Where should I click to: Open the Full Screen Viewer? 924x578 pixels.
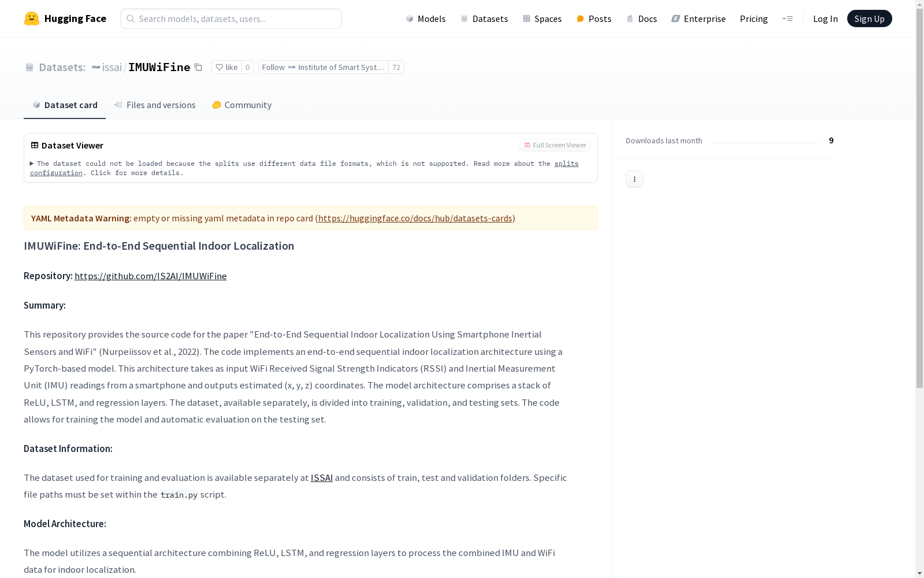[554, 145]
